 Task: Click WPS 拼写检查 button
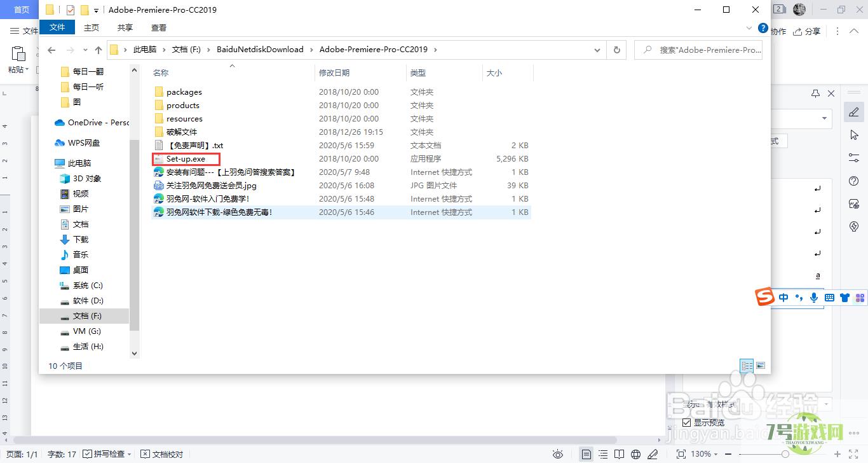point(107,454)
